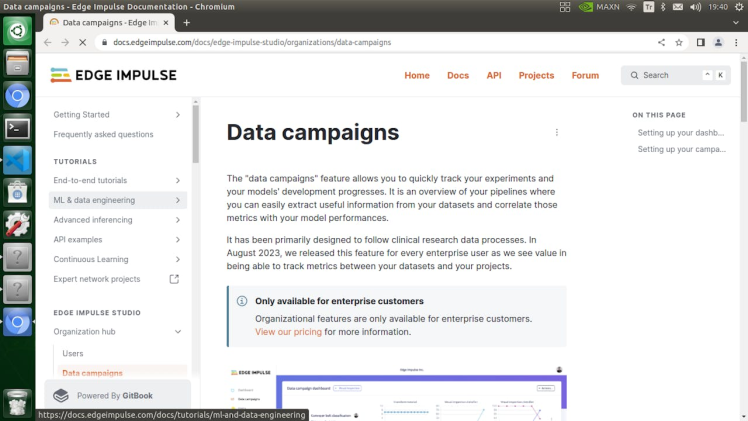The width and height of the screenshot is (748, 421).
Task: Open the page options three-dot menu
Action: pos(557,132)
